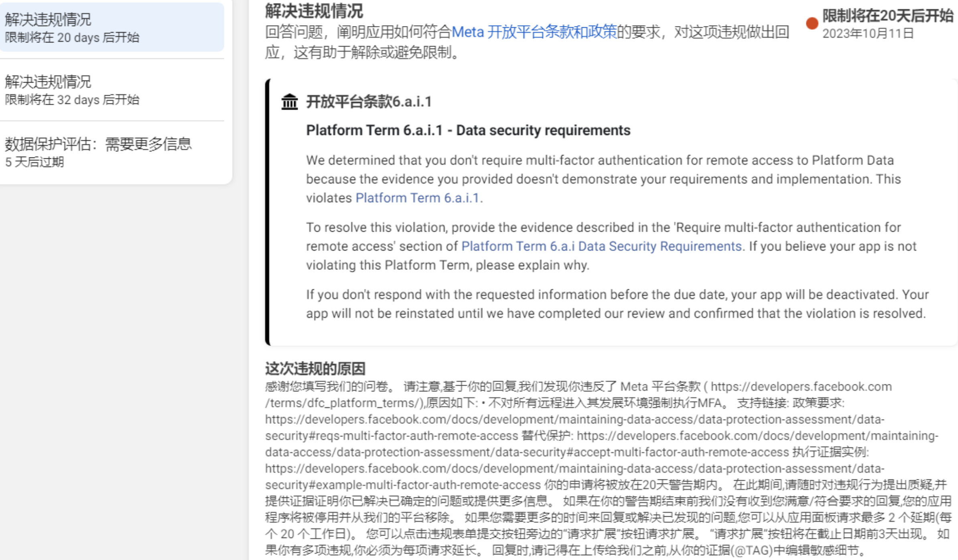Click URL ending 'security#reqs-multi-factor-auth-remote-access'
Viewport: 958px width, 560px height.
click(574, 428)
